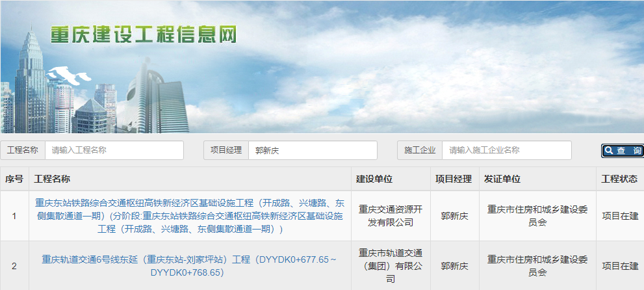Focus the 工程名称 search input field
The width and height of the screenshot is (644, 290).
tap(114, 150)
